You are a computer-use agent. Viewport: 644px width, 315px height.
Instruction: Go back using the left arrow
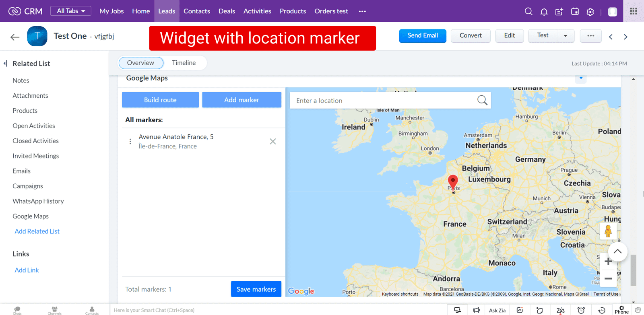(15, 37)
